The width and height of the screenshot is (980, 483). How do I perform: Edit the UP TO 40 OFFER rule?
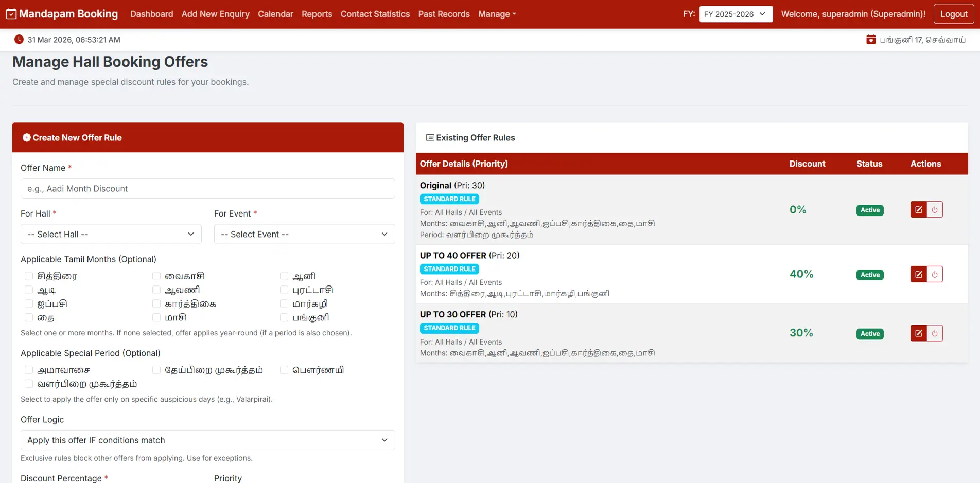(x=918, y=275)
